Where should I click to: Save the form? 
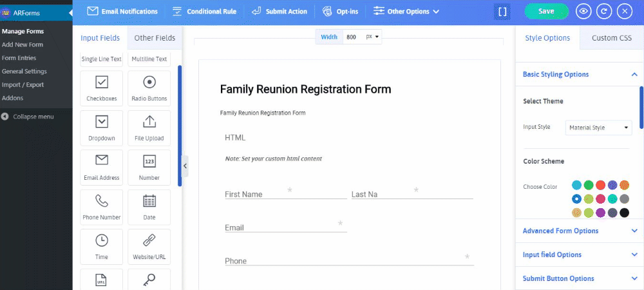coord(546,12)
